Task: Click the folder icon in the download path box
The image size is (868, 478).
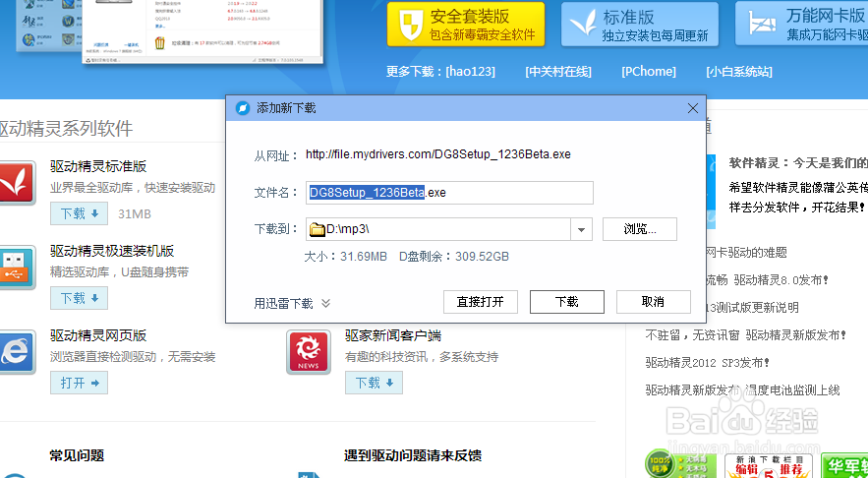Action: [x=318, y=229]
